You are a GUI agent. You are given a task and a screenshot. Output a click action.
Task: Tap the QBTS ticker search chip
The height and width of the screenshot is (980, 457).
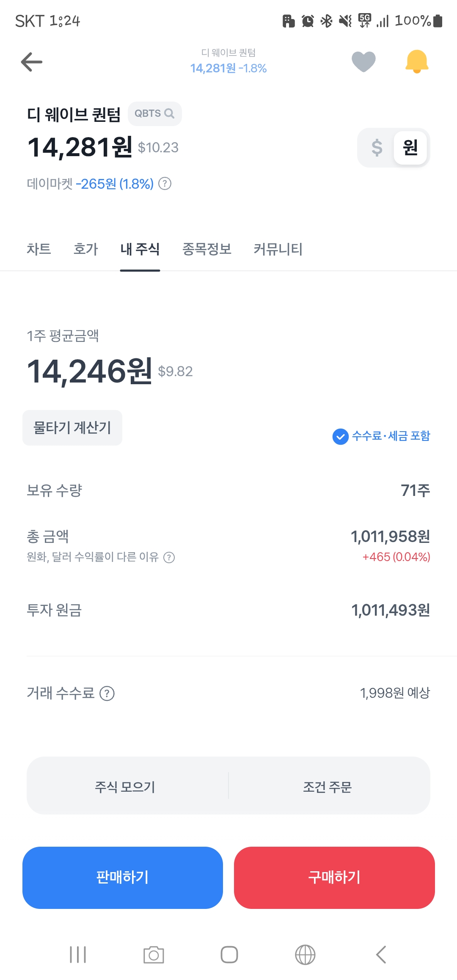[154, 113]
